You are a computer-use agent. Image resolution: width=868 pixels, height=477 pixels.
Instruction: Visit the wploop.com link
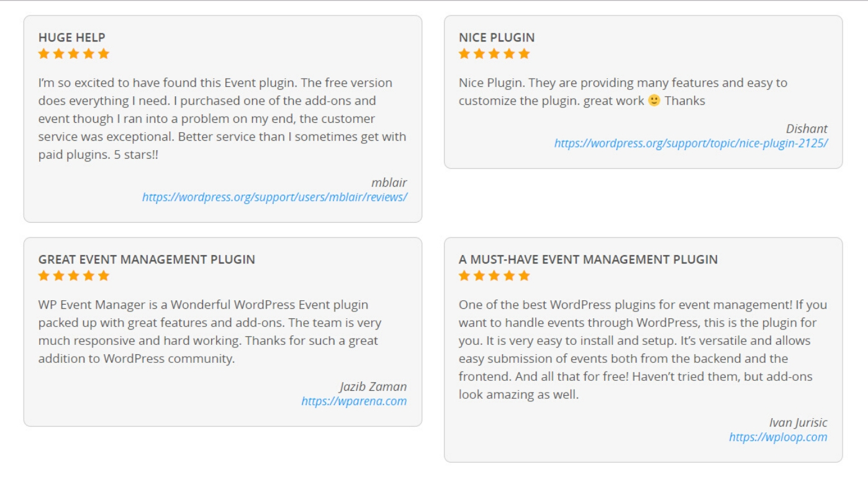pos(778,437)
